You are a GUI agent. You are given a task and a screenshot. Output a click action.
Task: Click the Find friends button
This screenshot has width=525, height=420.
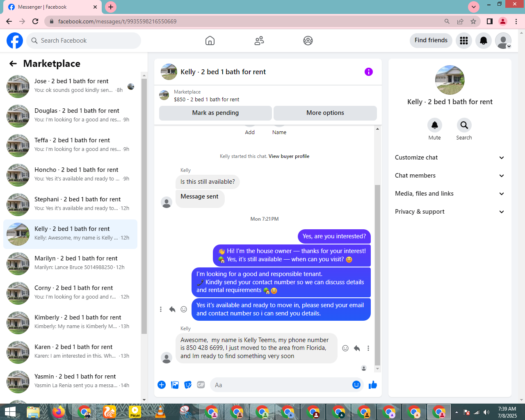pos(431,40)
